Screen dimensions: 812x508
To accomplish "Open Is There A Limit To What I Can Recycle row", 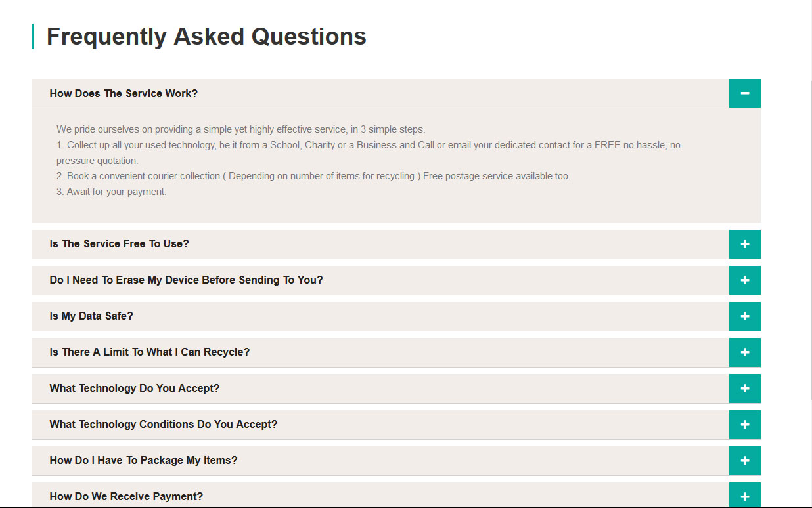I will [380, 352].
